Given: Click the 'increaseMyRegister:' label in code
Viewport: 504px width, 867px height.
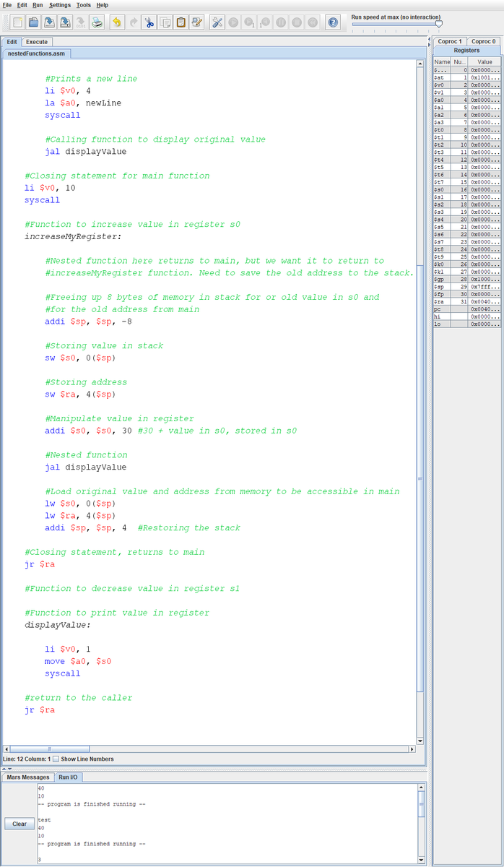Looking at the screenshot, I should [73, 236].
